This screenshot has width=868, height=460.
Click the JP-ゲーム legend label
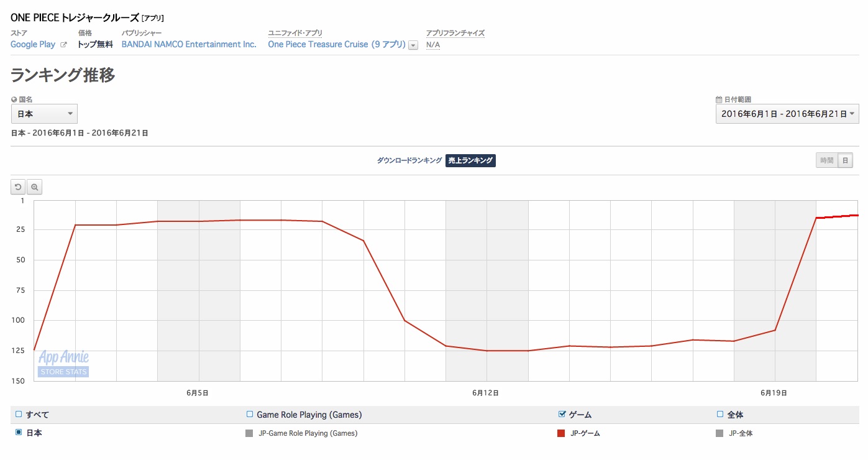(585, 433)
